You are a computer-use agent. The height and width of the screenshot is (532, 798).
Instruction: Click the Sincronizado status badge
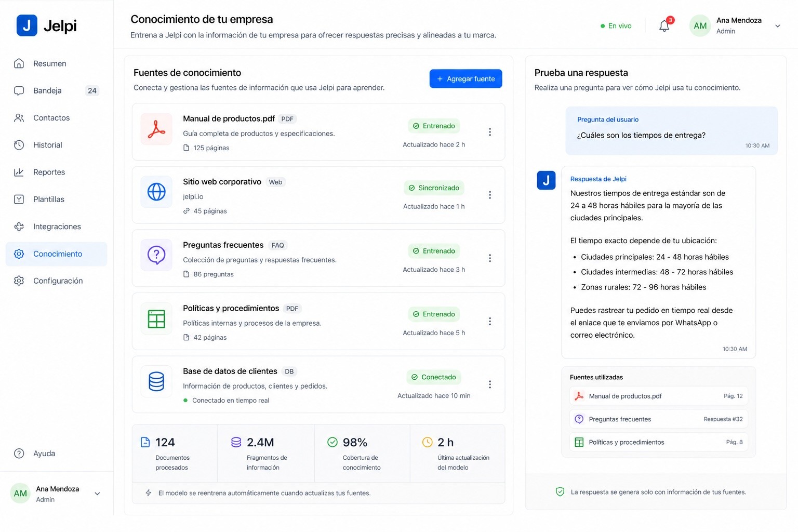point(434,188)
